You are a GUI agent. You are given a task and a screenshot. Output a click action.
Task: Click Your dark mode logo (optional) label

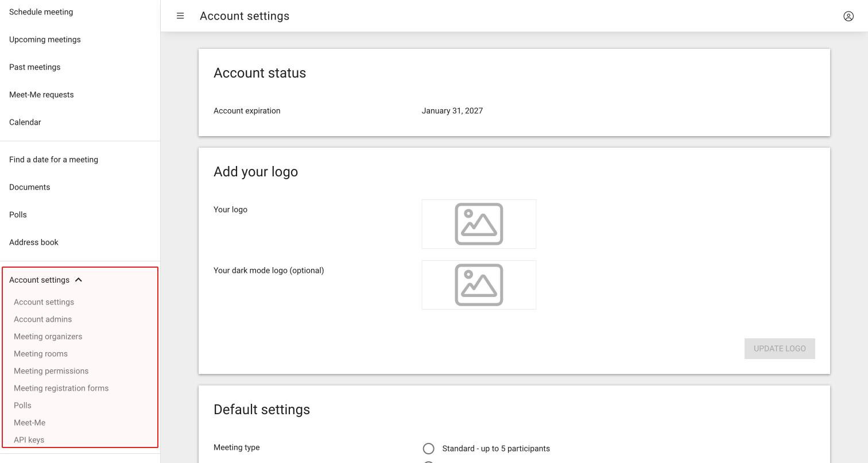pos(269,271)
